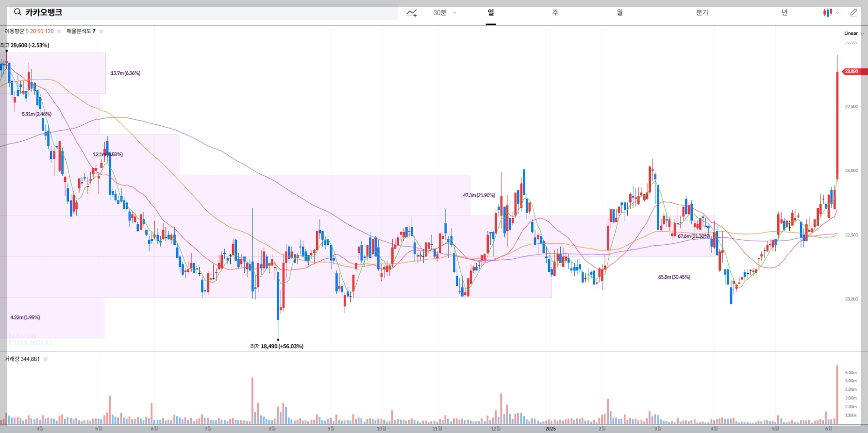This screenshot has height=433, width=868.
Task: Remove the 이동평균 indicator
Action: [x=59, y=31]
